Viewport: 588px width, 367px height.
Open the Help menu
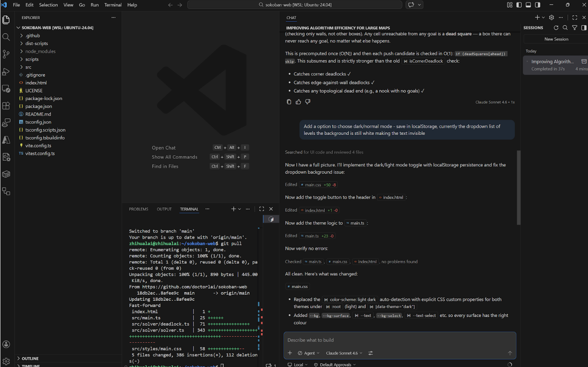click(x=132, y=5)
